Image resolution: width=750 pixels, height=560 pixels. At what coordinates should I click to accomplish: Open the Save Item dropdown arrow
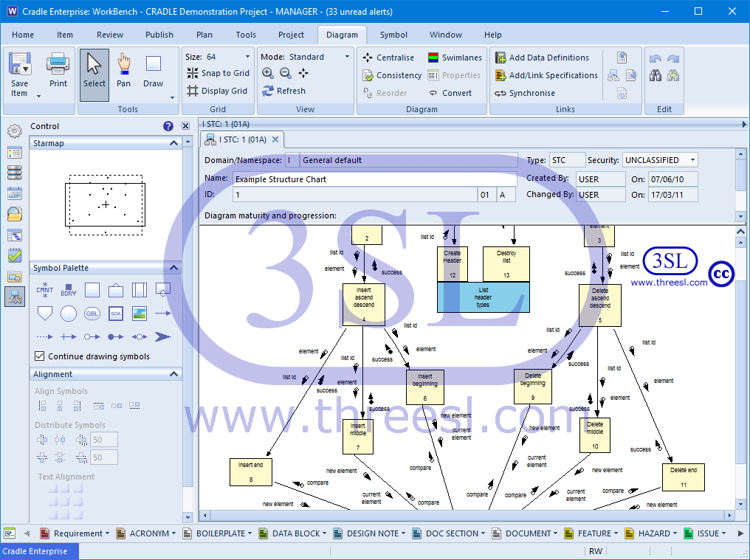(38, 96)
